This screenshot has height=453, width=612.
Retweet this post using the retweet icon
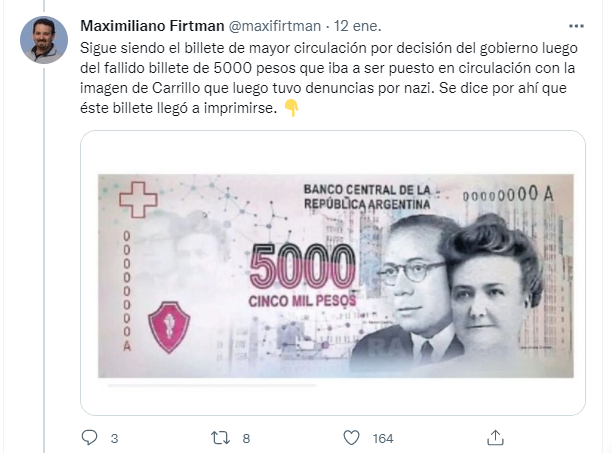[221, 438]
